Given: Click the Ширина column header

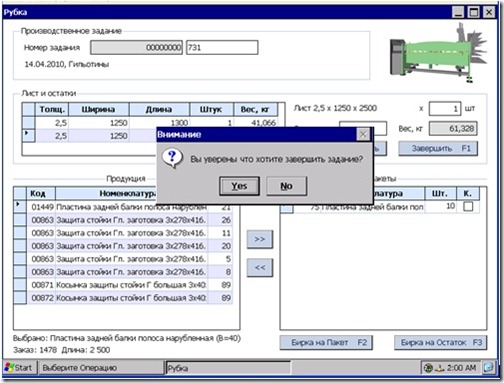Looking at the screenshot, I should pyautogui.click(x=99, y=109).
